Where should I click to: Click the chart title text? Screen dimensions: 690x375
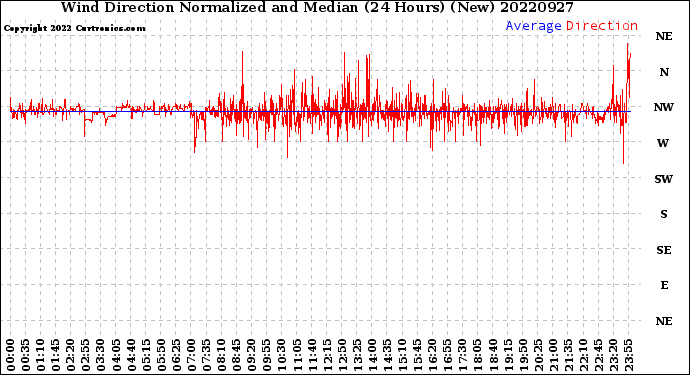coord(317,7)
